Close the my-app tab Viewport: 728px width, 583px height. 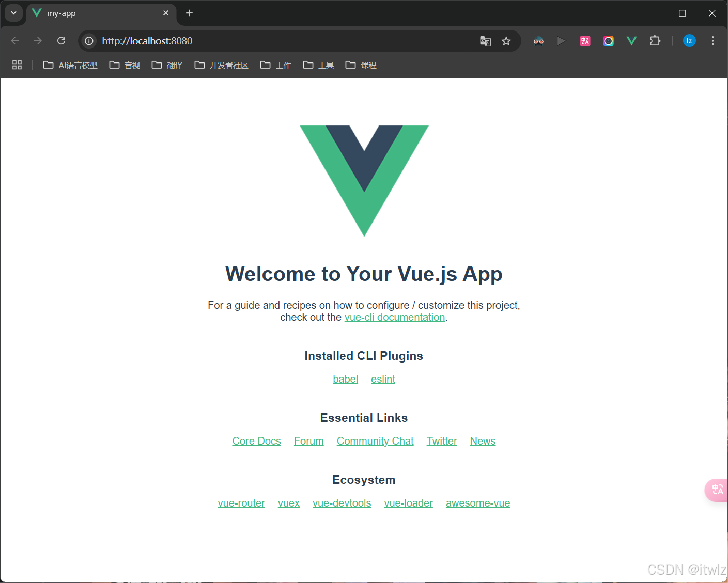166,13
